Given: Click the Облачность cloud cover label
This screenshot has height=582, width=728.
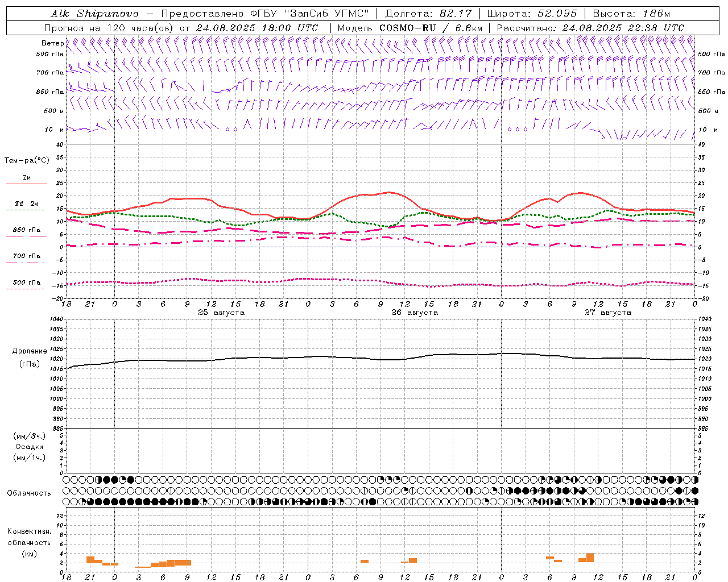Looking at the screenshot, I should click(29, 493).
